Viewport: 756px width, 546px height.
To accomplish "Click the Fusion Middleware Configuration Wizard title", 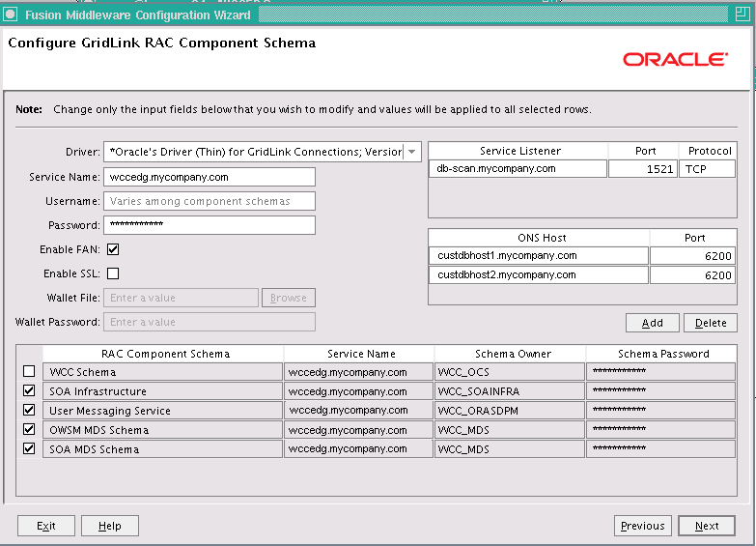I will (138, 14).
